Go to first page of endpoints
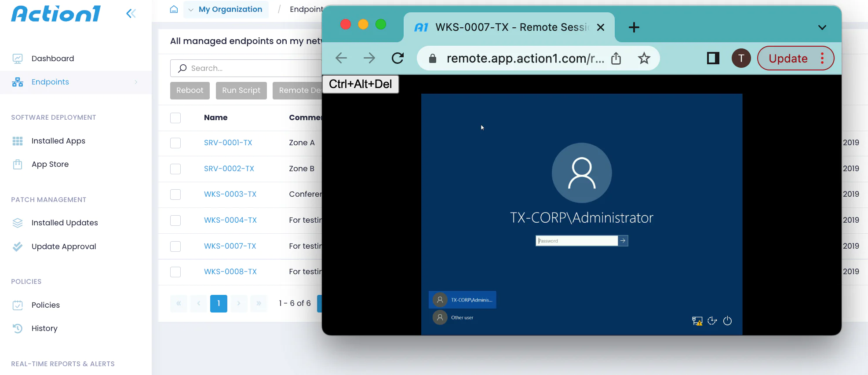 tap(179, 303)
